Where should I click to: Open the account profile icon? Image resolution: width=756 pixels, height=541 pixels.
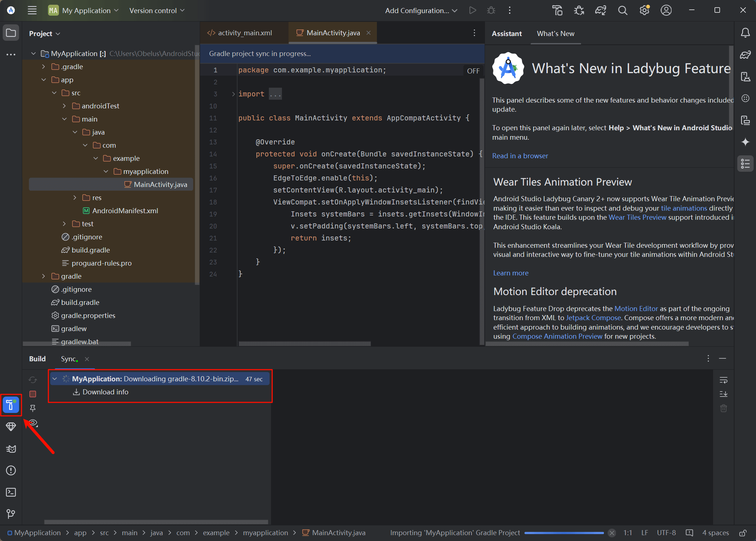(666, 10)
